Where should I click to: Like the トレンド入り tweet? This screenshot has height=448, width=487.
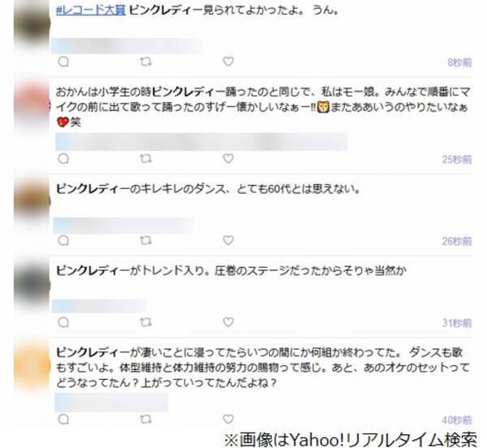pos(228,322)
